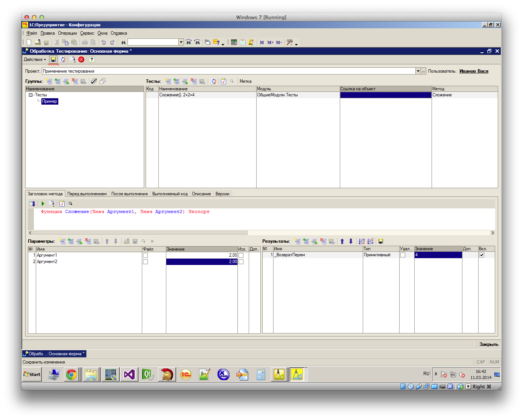Open the Правка menu
Image resolution: width=523 pixels, height=420 pixels.
47,33
